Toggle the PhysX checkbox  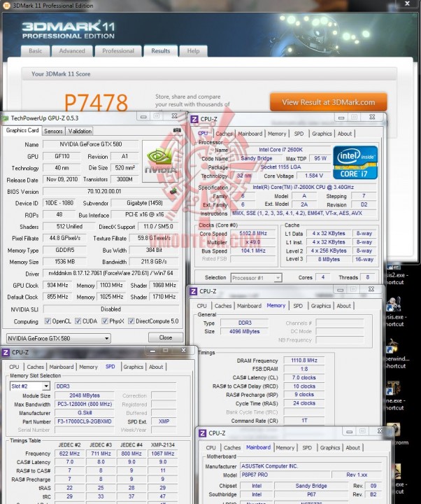[x=105, y=321]
